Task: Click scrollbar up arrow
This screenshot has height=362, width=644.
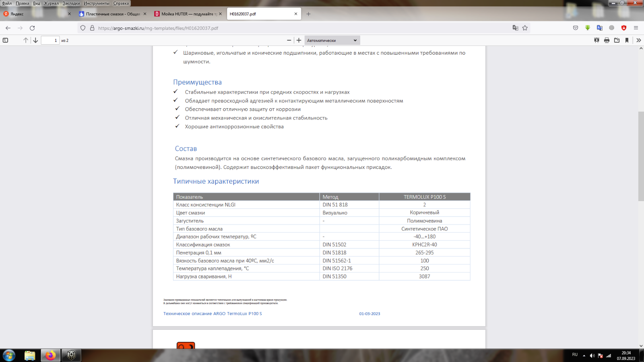Action: coord(641,48)
